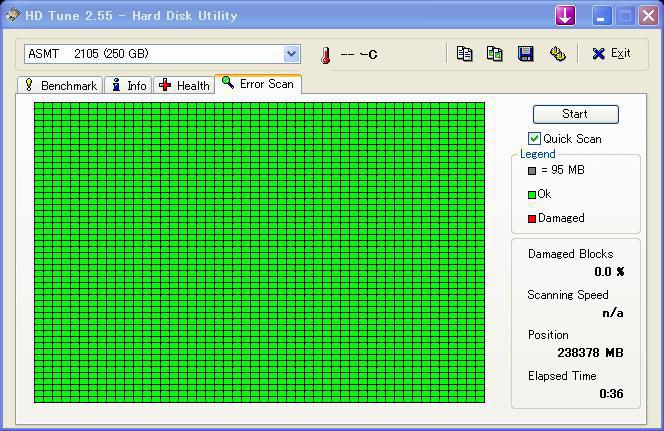The width and height of the screenshot is (664, 431).
Task: Click the gray block-size legend square
Action: (x=532, y=171)
